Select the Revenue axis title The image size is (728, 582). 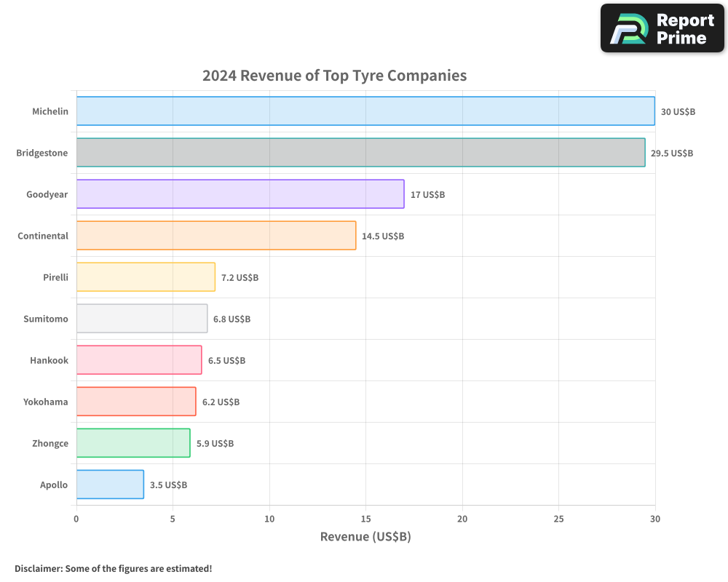(x=365, y=536)
